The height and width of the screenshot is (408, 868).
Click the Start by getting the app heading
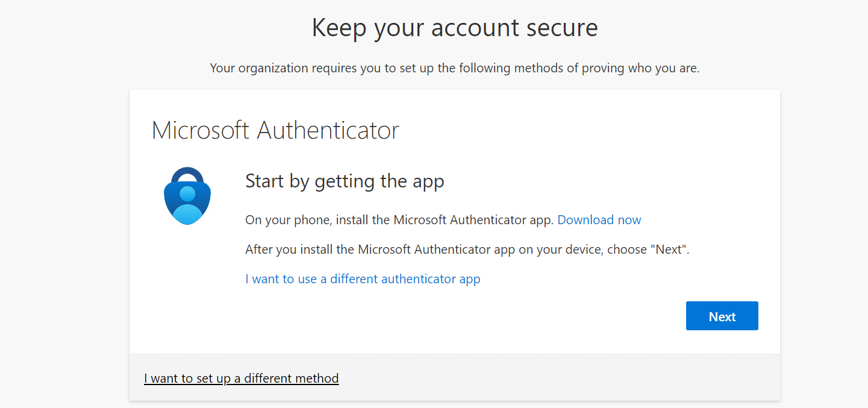[x=345, y=181]
